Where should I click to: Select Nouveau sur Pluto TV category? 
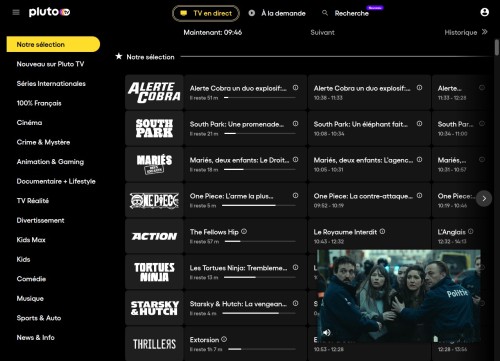[50, 64]
